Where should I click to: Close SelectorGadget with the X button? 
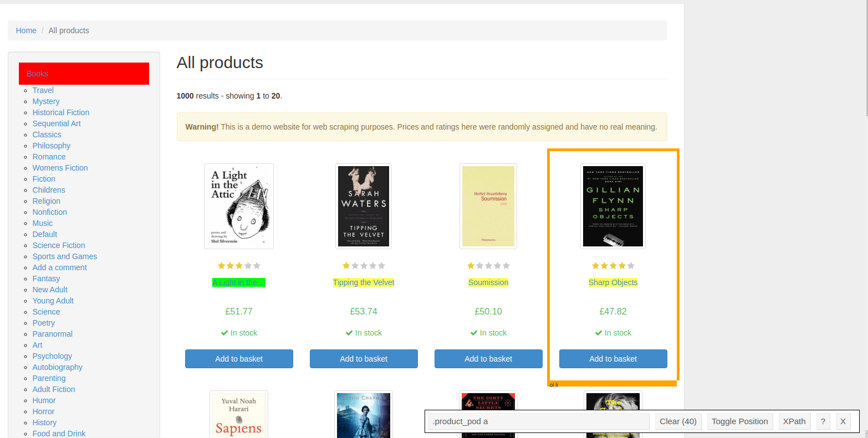coord(843,421)
